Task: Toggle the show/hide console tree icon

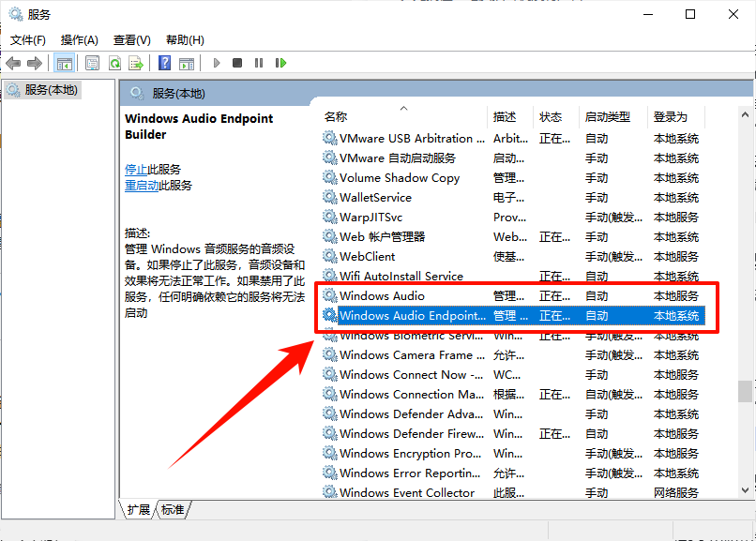Action: [65, 63]
